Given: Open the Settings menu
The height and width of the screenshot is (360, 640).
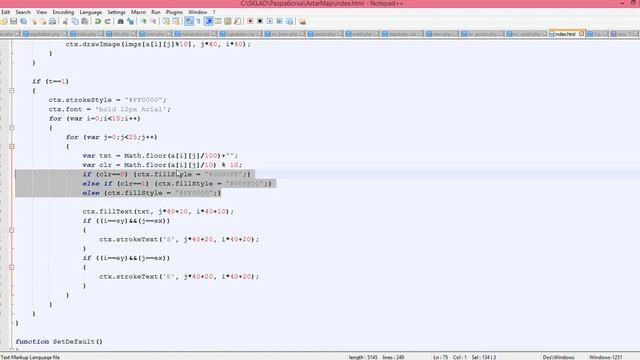Looking at the screenshot, I should [x=116, y=12].
